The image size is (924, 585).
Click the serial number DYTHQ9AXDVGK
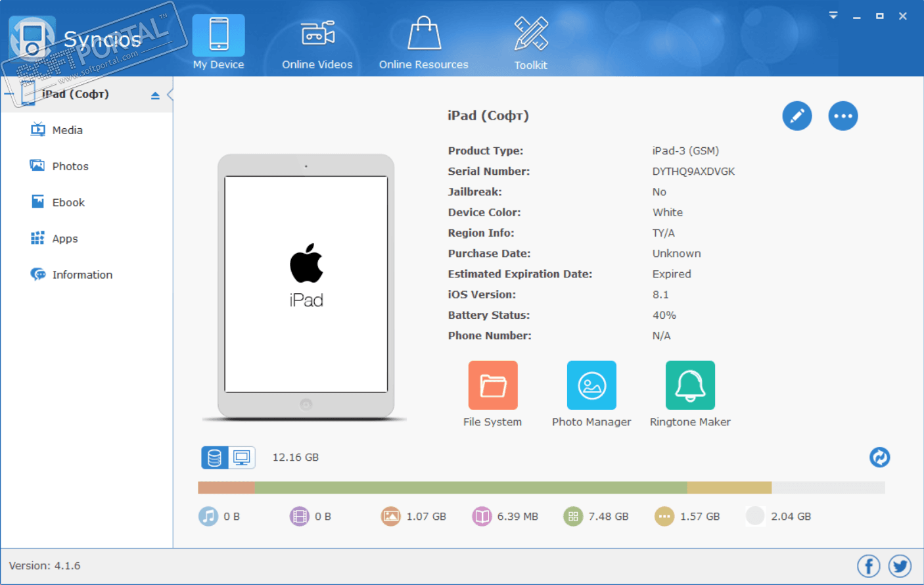point(693,172)
